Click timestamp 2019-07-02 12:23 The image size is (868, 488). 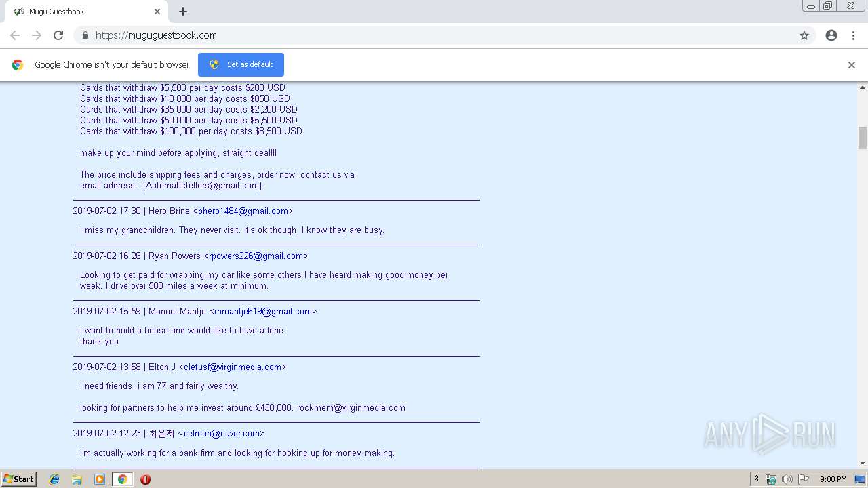107,434
